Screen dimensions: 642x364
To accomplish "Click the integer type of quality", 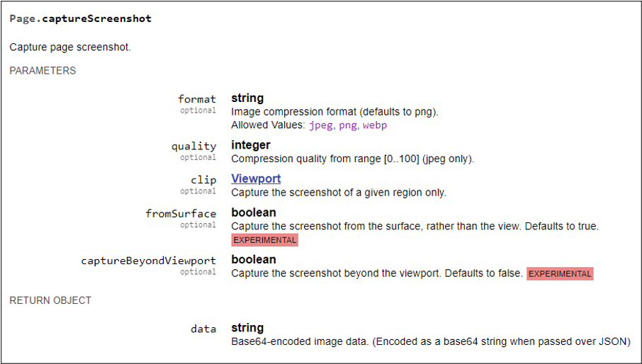I will (x=251, y=145).
